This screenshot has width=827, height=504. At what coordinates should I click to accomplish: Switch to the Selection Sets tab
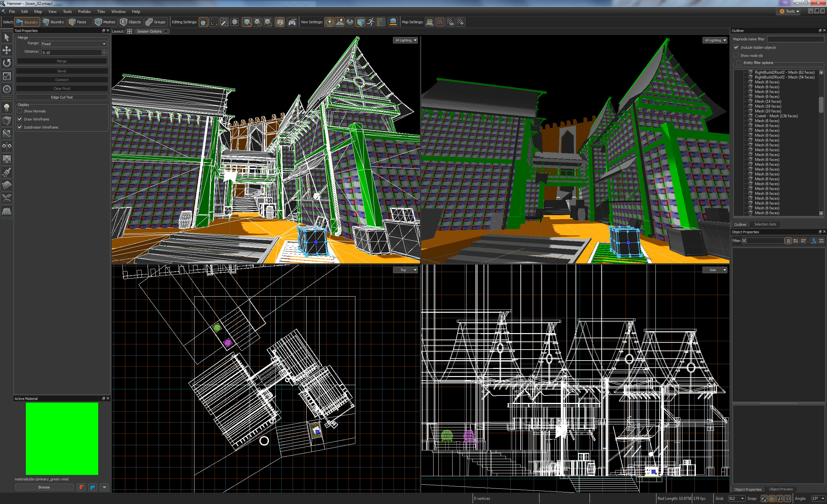765,224
